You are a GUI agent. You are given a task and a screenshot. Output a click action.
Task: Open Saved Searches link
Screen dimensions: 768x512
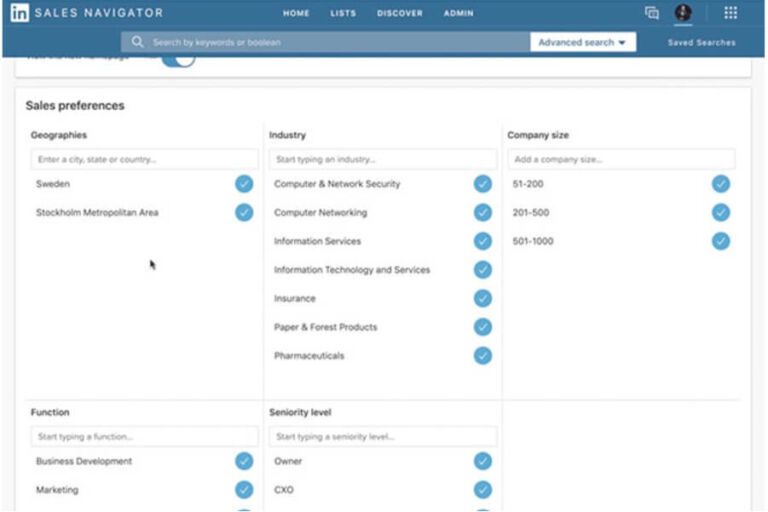(701, 43)
